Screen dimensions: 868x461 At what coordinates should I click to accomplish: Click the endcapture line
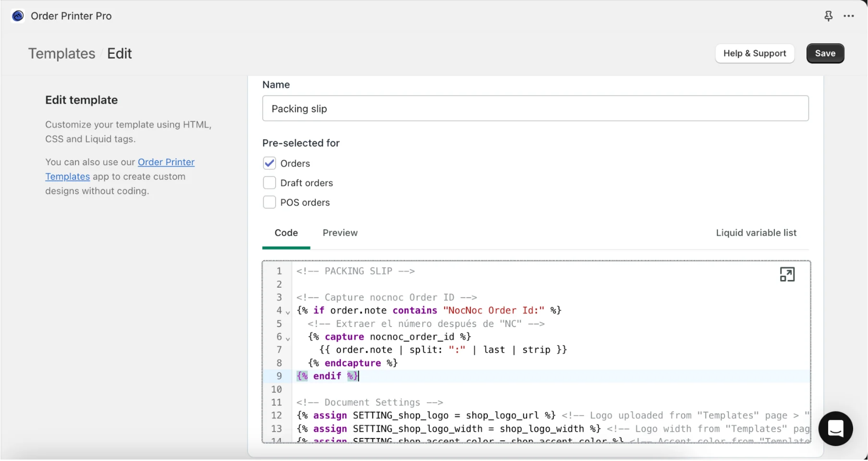353,363
